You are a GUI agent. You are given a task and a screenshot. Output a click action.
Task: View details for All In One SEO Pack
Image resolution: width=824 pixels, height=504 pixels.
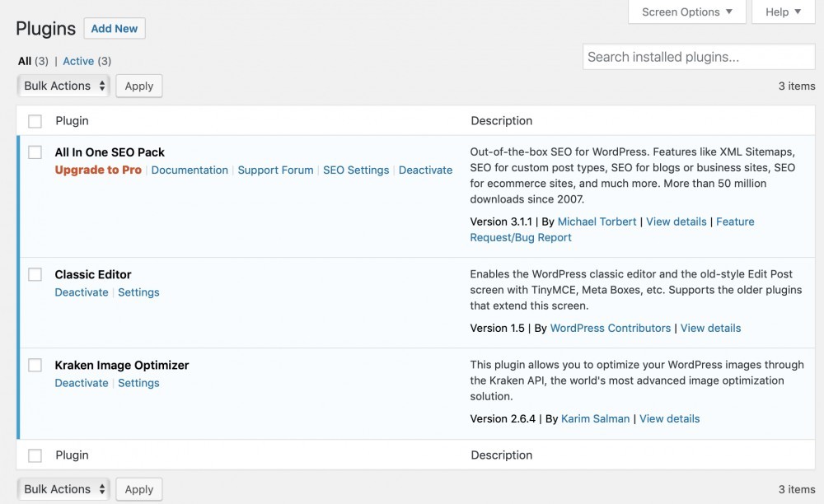coord(676,222)
